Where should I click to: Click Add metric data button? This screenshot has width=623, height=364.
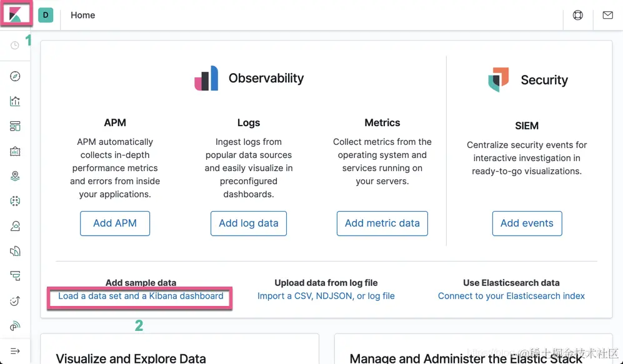pyautogui.click(x=382, y=224)
